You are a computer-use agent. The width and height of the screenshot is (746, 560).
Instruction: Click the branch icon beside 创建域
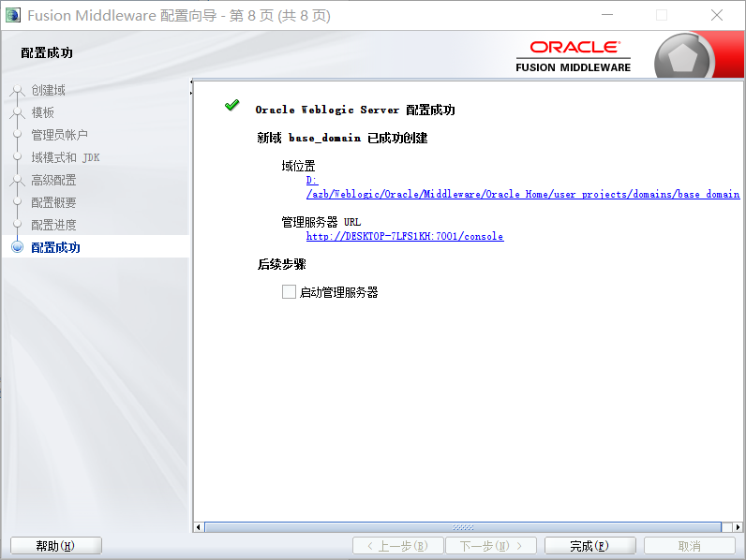point(18,90)
